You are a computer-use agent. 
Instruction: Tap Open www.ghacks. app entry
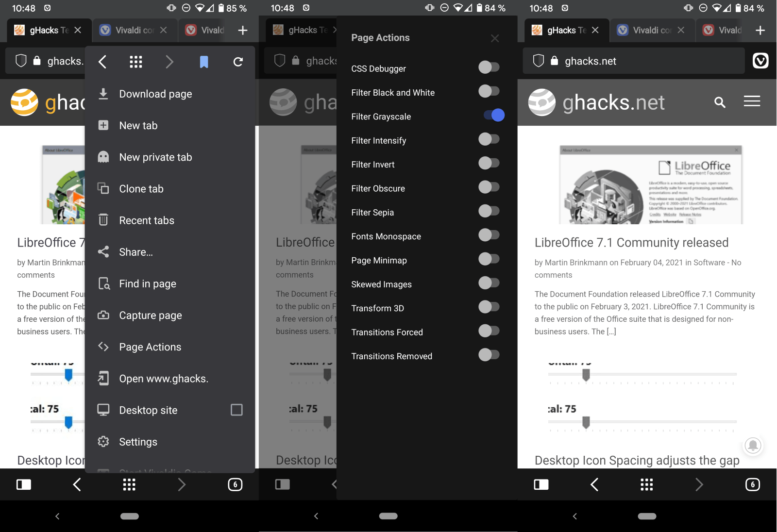pos(170,378)
